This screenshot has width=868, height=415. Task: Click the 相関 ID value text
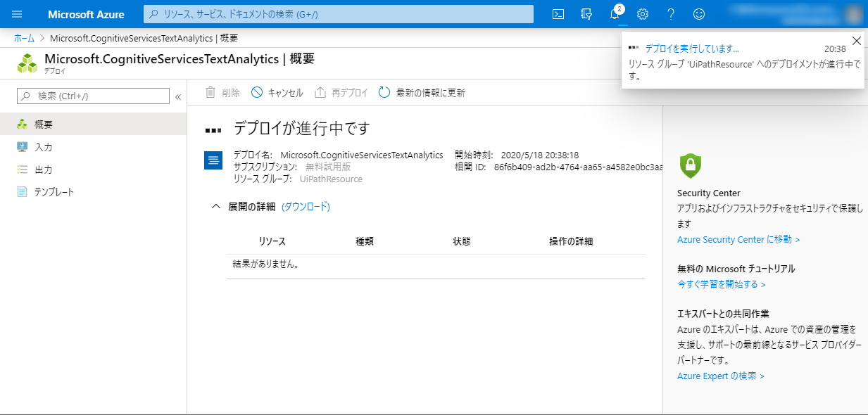(x=579, y=167)
